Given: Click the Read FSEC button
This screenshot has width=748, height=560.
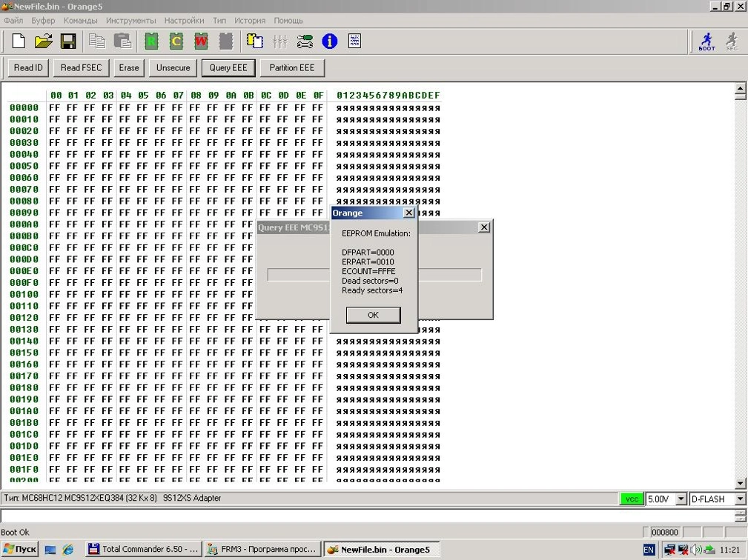Looking at the screenshot, I should coord(81,67).
